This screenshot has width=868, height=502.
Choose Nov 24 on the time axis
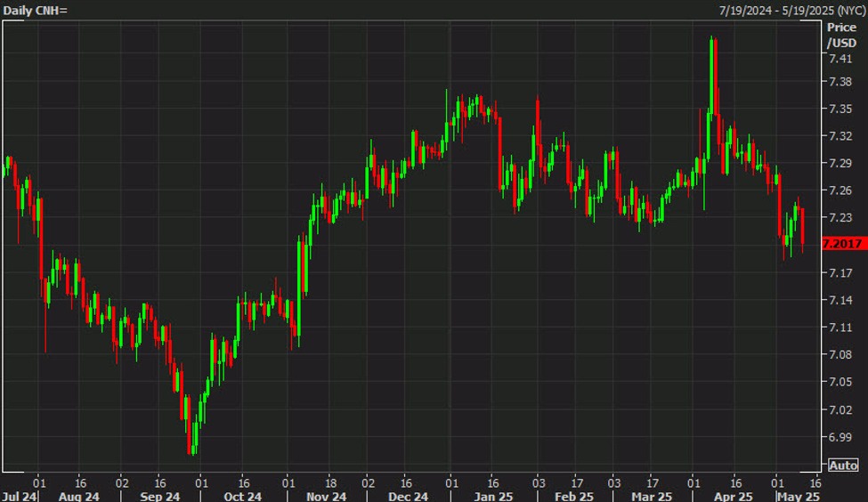tap(326, 496)
